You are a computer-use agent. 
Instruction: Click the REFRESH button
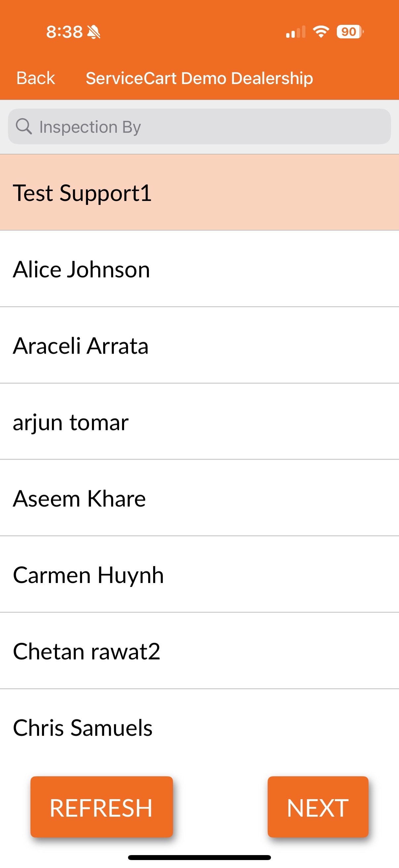tap(102, 807)
